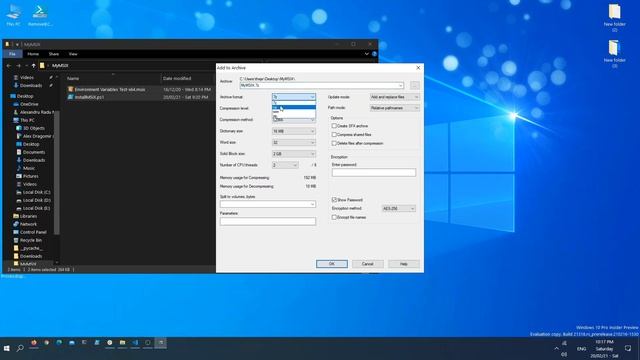Open the This PC desktop icon
The width and height of the screenshot is (640, 360).
pyautogui.click(x=13, y=15)
